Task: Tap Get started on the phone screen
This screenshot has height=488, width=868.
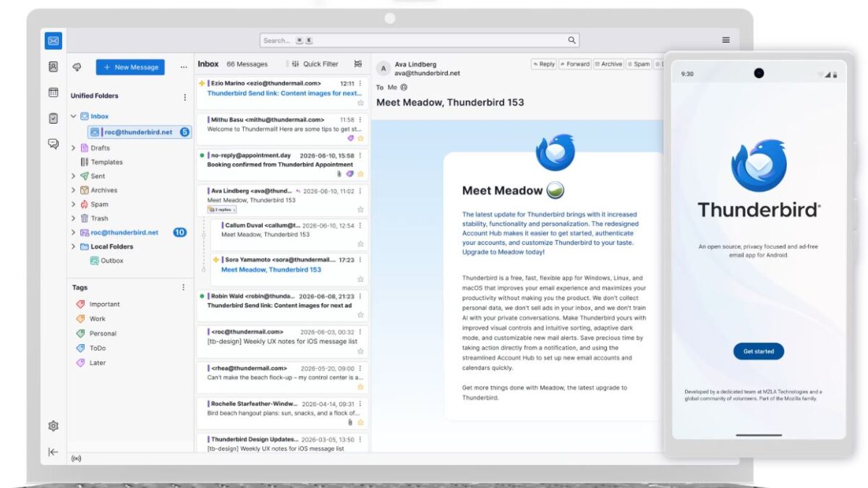Action: click(x=758, y=351)
